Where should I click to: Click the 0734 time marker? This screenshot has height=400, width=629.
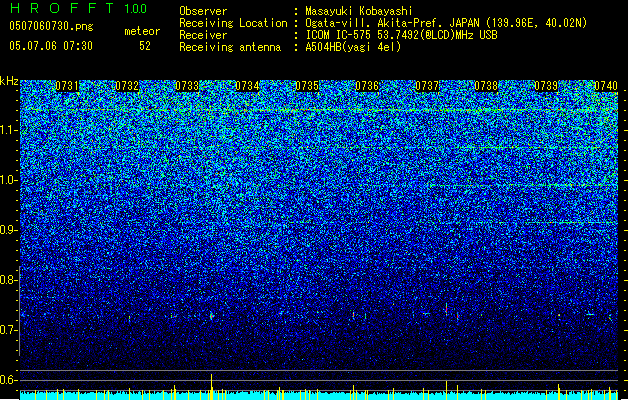(247, 86)
